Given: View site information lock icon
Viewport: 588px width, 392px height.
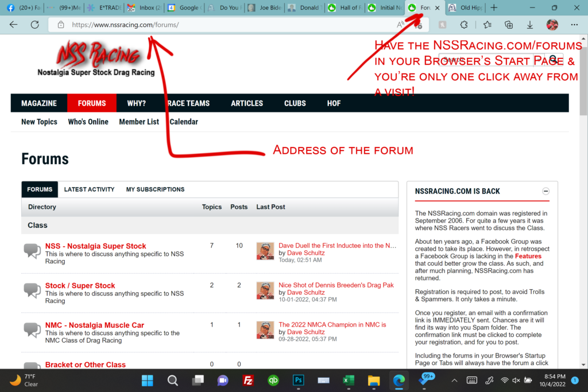Looking at the screenshot, I should pos(61,25).
